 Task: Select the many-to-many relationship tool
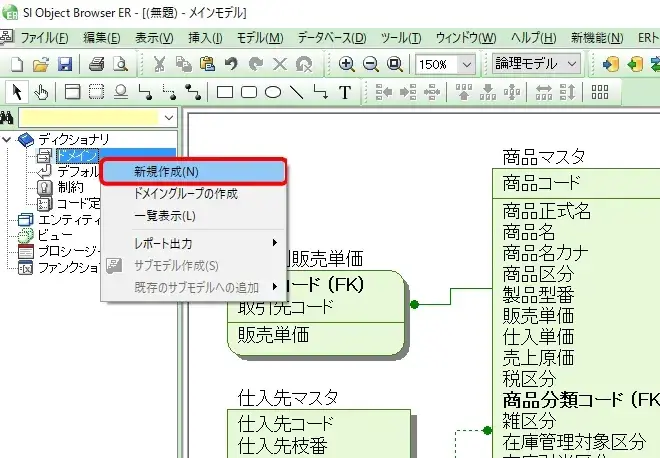point(193,92)
